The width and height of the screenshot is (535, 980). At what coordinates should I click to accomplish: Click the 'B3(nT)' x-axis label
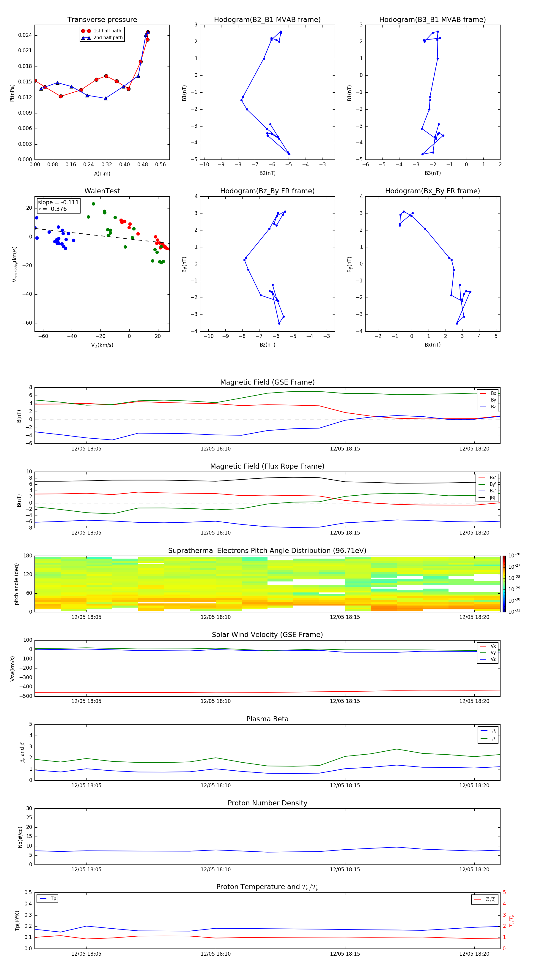pos(432,173)
